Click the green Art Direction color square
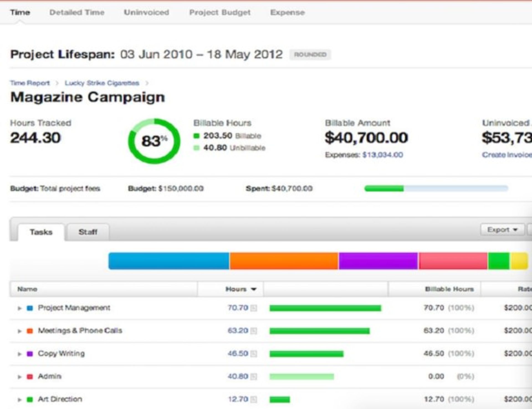Viewport: 532px width, 409px height. [30, 400]
